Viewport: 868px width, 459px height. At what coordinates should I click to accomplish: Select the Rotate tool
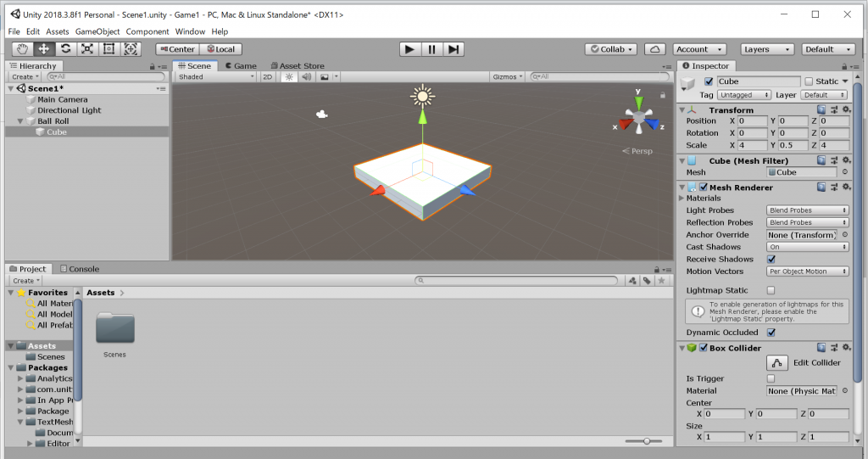click(65, 48)
